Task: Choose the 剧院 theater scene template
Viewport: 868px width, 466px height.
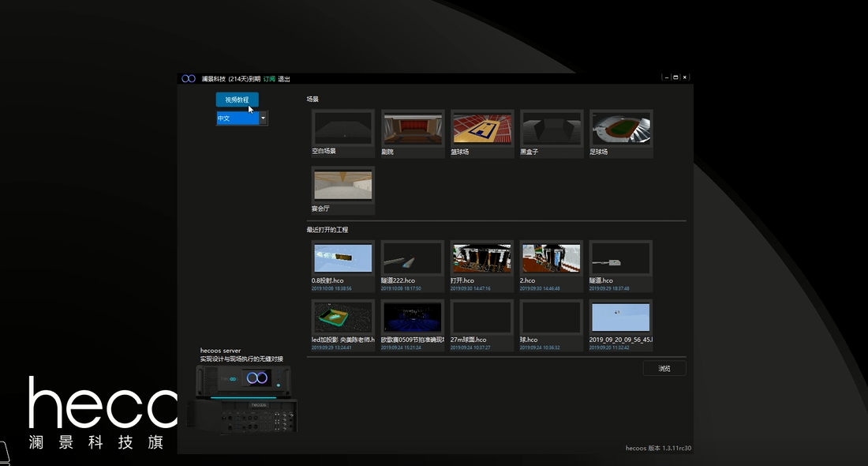Action: click(x=413, y=133)
